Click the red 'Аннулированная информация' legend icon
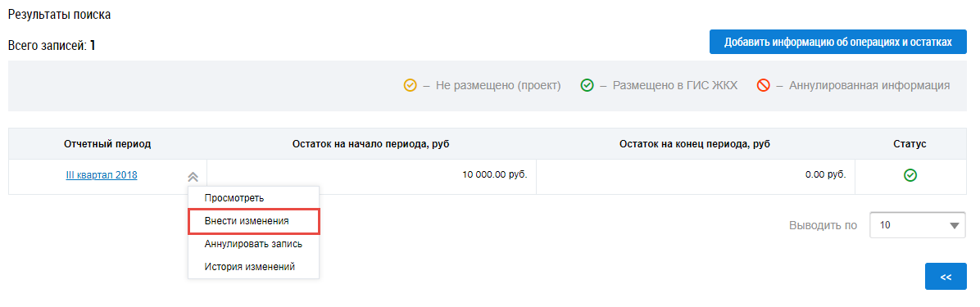The width and height of the screenshot is (980, 307). [x=763, y=85]
